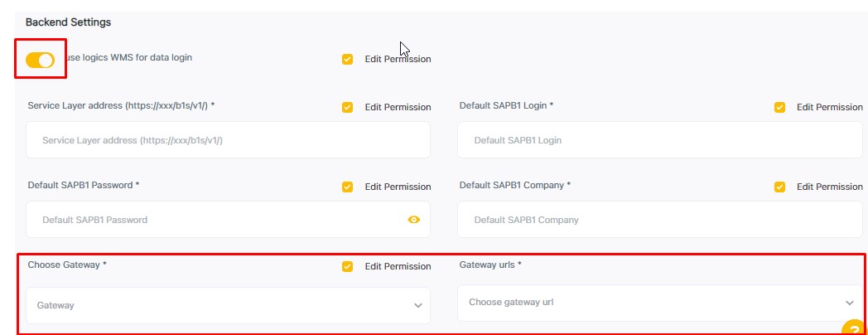Open the orange help question mark icon
The width and height of the screenshot is (868, 335).
click(x=855, y=329)
